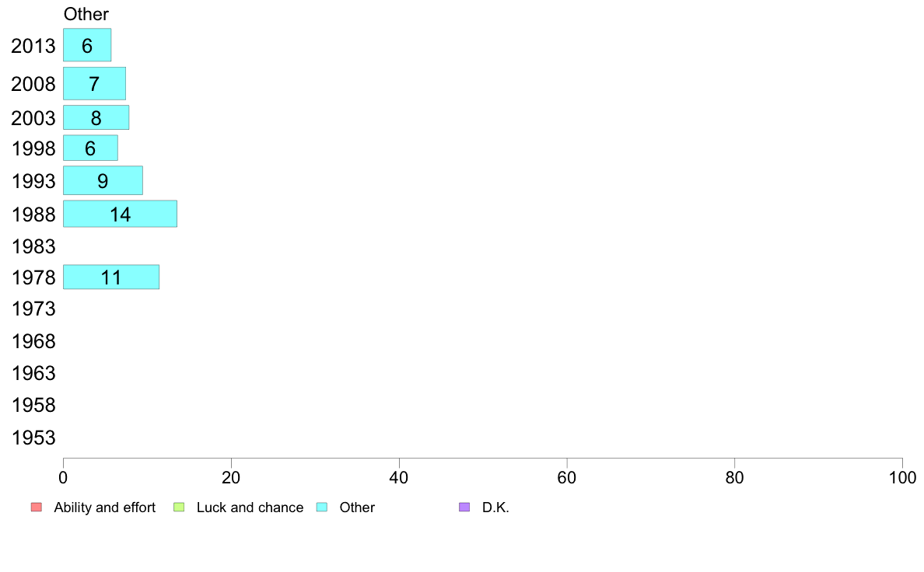Select the 1988 bar labeled 14

click(121, 214)
